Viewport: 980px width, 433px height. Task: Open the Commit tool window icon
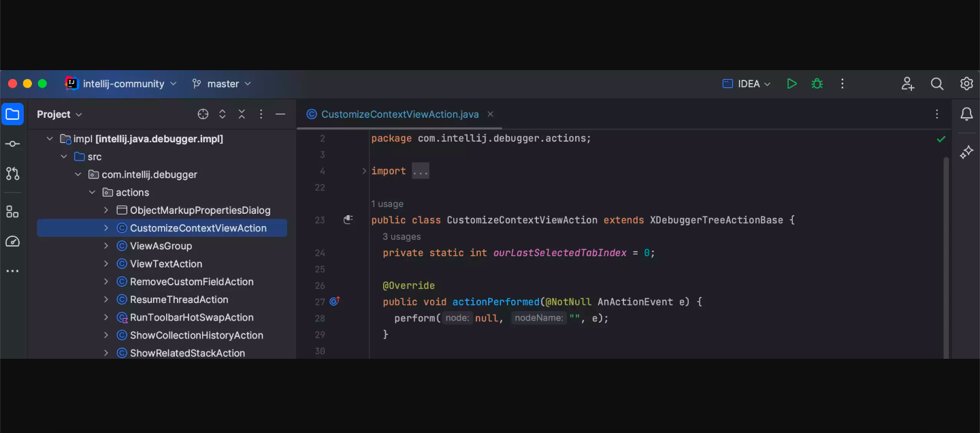[12, 144]
